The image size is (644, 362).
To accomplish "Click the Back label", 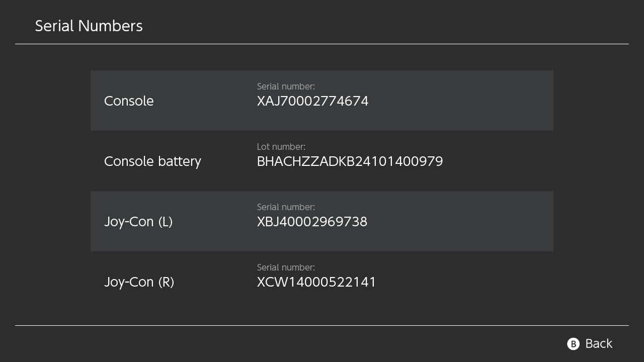I will tap(598, 344).
